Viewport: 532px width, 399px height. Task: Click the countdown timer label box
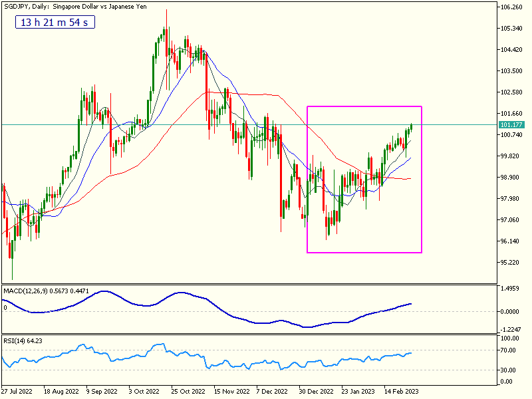[x=55, y=23]
